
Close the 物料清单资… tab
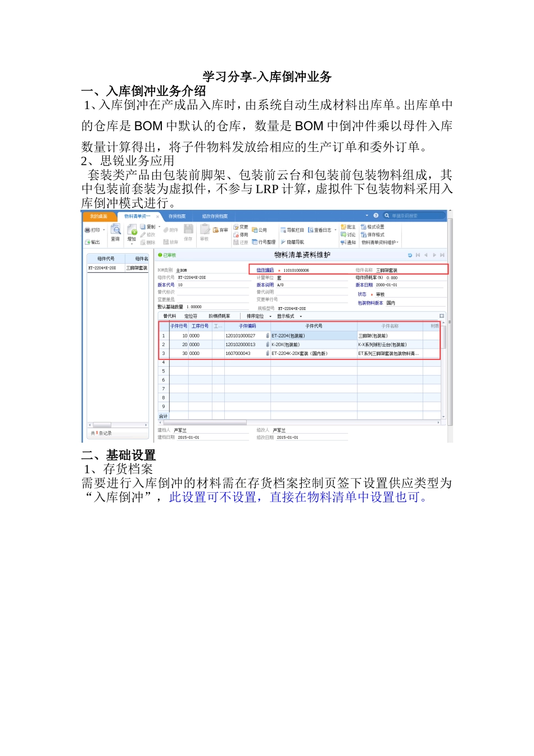pyautogui.click(x=157, y=217)
